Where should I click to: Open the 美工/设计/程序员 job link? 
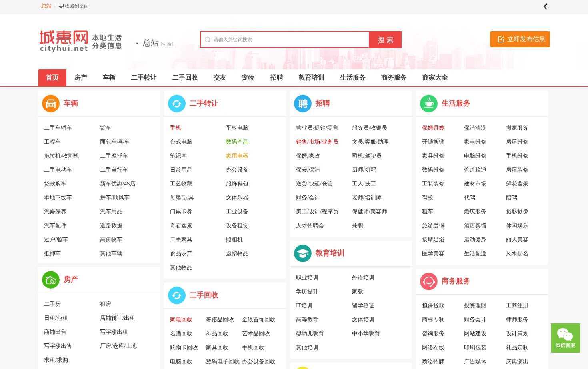(x=317, y=212)
